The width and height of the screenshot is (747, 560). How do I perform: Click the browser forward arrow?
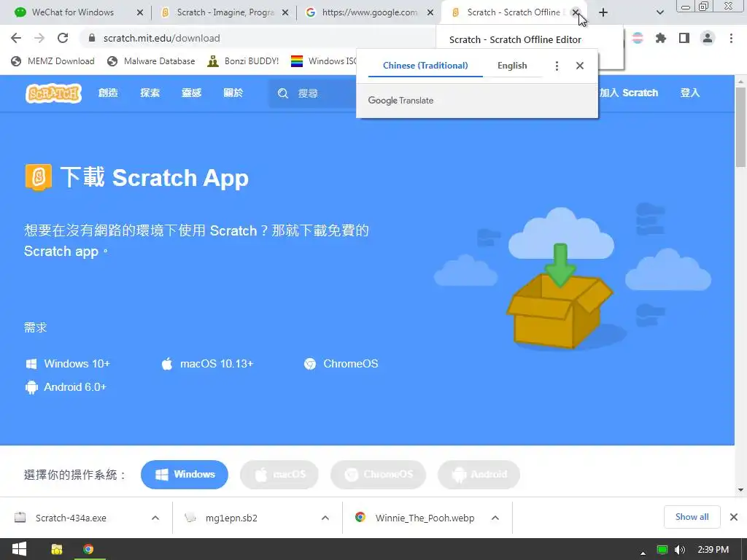click(x=39, y=38)
